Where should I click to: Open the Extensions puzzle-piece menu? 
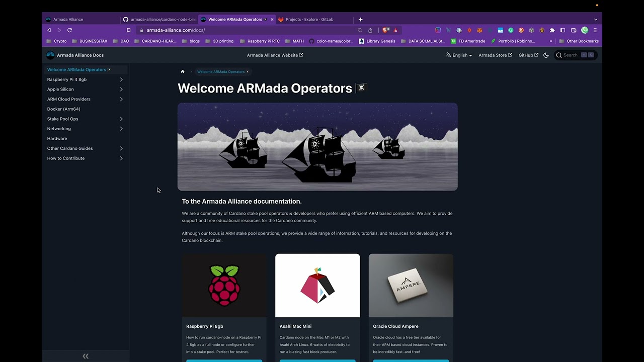click(552, 30)
